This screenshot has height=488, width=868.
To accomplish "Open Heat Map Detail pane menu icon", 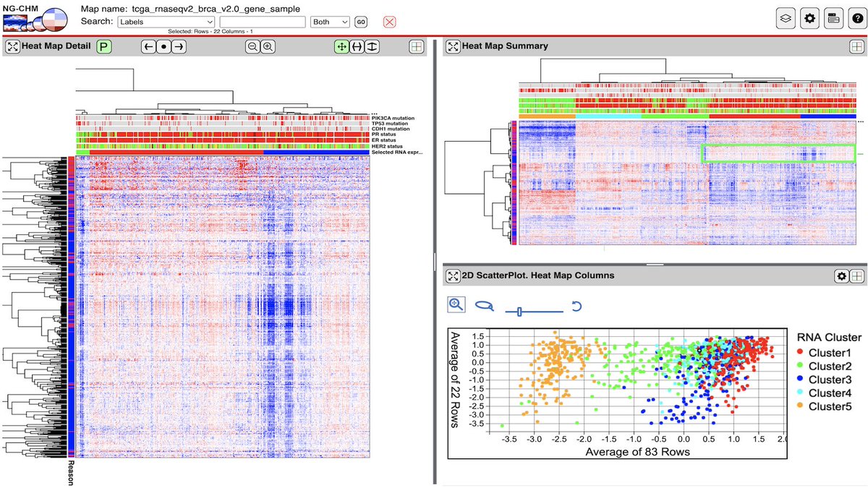I will click(415, 46).
